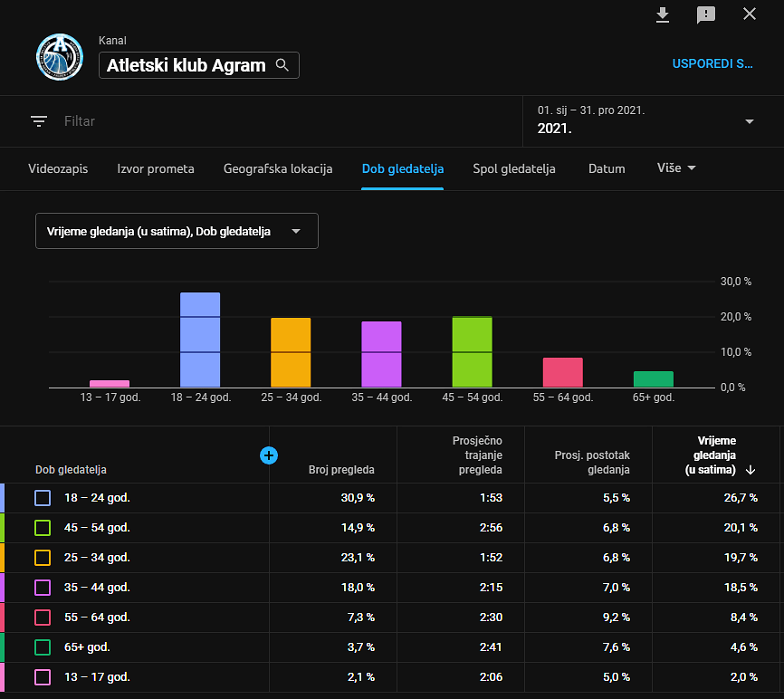The width and height of the screenshot is (784, 699).
Task: Click the Atletski klub Agram channel avatar
Action: tap(60, 58)
